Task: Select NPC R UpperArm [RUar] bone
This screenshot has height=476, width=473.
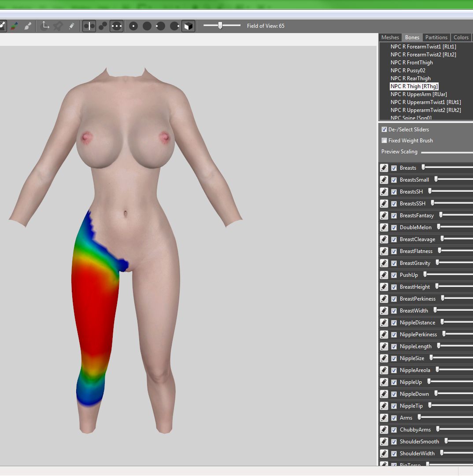Action: tap(419, 94)
